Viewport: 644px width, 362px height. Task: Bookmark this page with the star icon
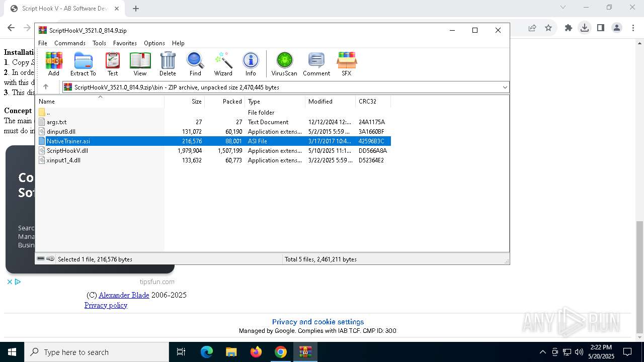coord(548,28)
